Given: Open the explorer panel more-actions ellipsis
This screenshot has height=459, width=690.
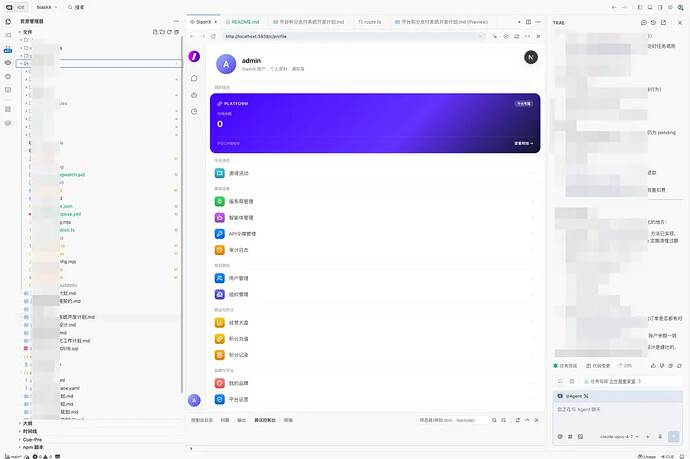Looking at the screenshot, I should (176, 21).
